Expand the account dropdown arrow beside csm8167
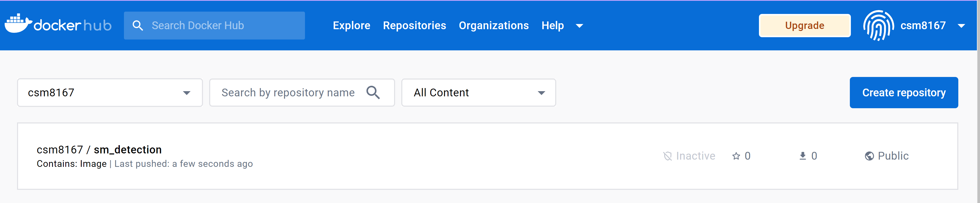 [961, 26]
